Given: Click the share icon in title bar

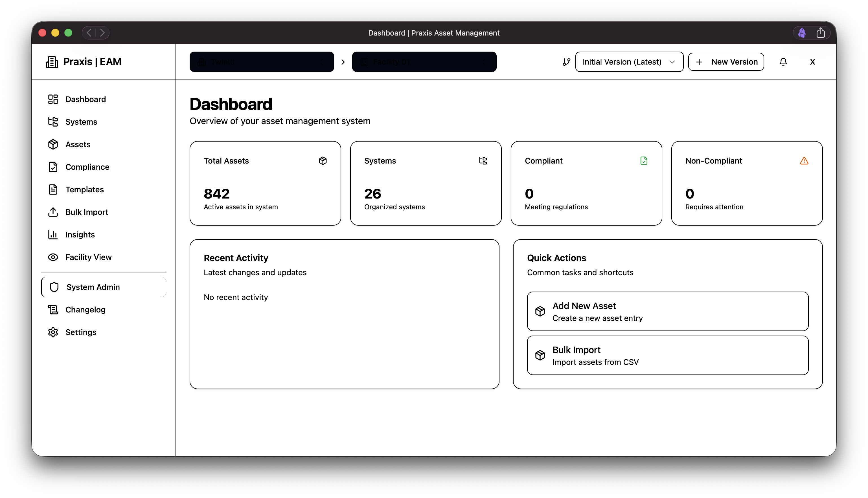Looking at the screenshot, I should pyautogui.click(x=820, y=33).
